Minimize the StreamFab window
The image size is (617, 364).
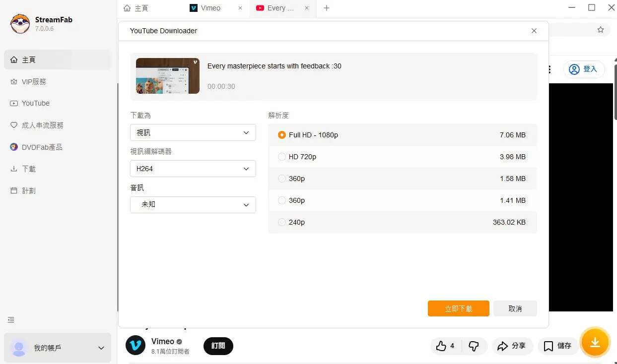click(x=572, y=7)
